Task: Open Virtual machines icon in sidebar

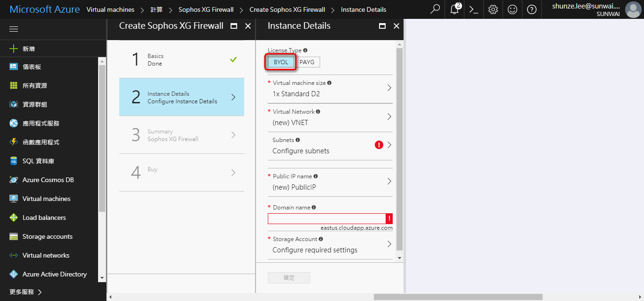Action: 14,199
